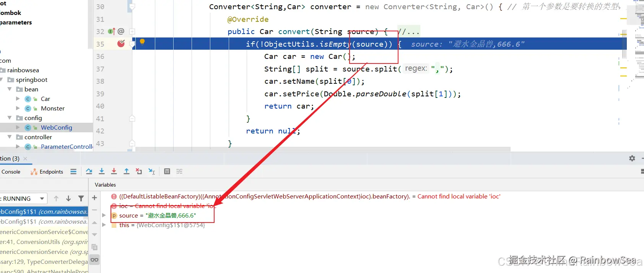The image size is (644, 273).
Task: Close debug session tab (3)
Action: point(25,158)
